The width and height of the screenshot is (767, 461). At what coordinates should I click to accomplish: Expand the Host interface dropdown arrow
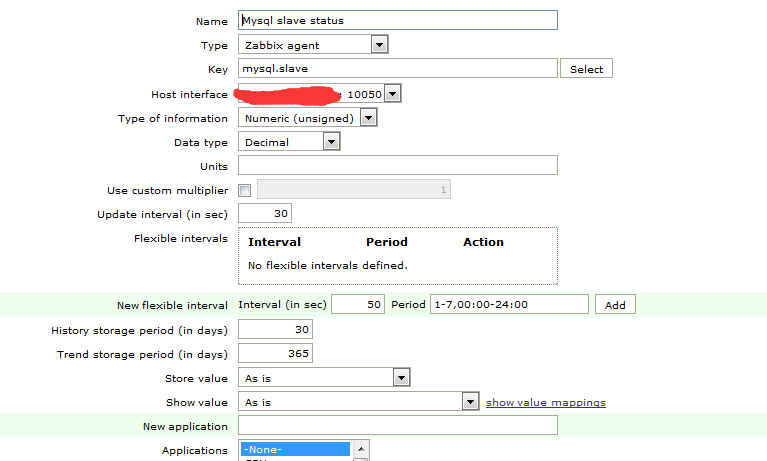(392, 93)
